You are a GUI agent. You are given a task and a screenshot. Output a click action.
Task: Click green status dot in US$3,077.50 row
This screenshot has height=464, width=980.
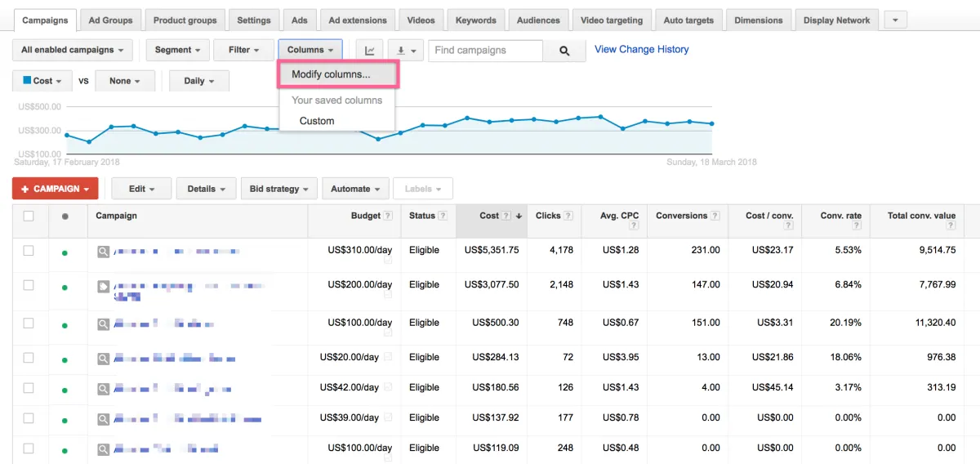65,288
